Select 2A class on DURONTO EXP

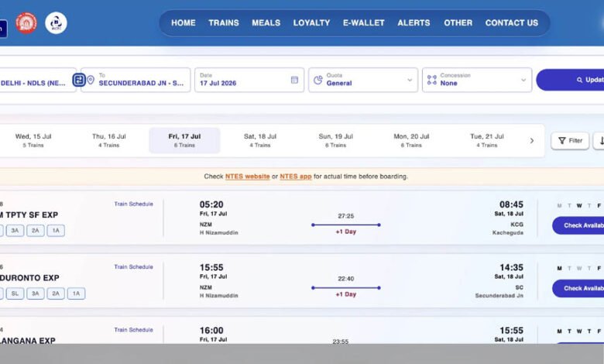tap(56, 294)
